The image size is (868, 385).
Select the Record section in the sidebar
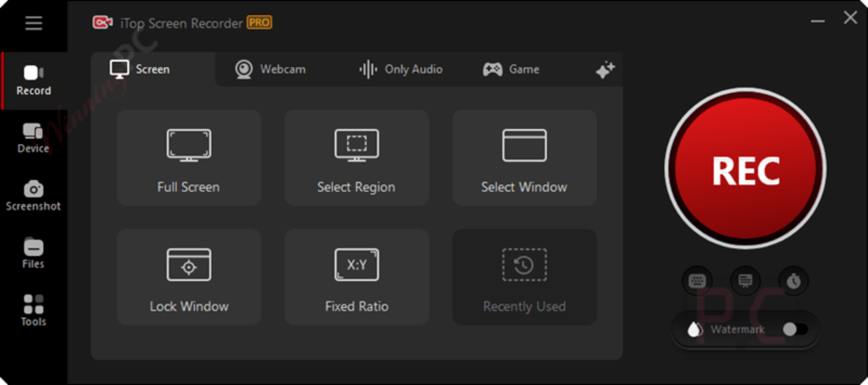33,80
